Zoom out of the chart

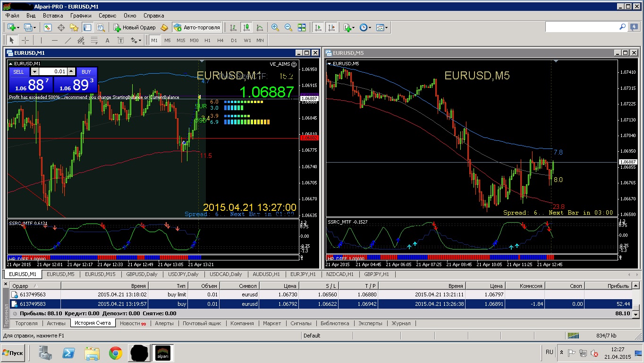pyautogui.click(x=288, y=27)
